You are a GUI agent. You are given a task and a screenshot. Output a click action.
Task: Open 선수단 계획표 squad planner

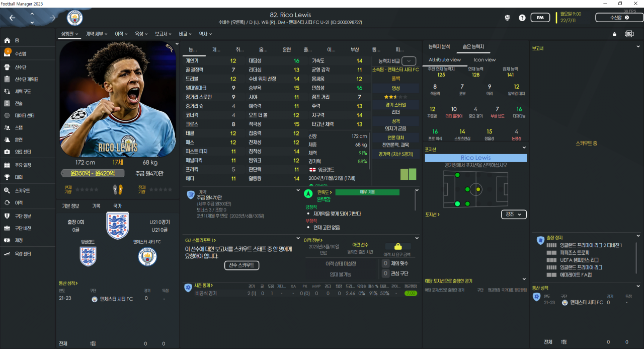[x=28, y=79]
